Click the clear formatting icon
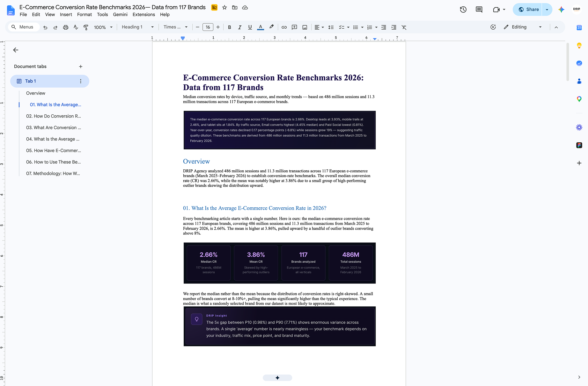Viewport: 588px width, 386px height. coord(404,27)
